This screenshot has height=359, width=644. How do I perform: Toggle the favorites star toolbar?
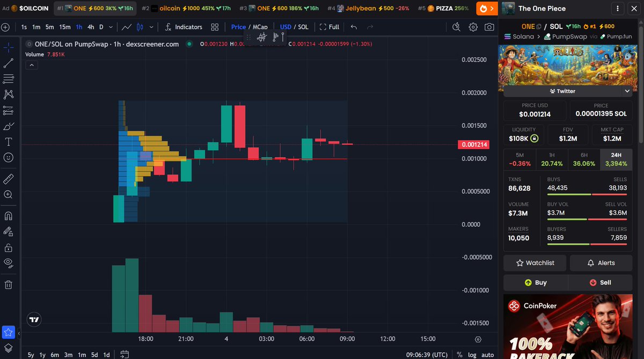pyautogui.click(x=8, y=332)
